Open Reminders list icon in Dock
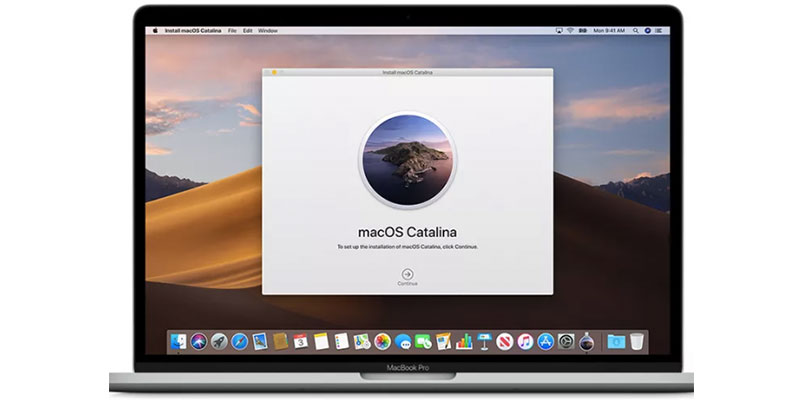Viewport: 800px width, 400px height. point(341,341)
